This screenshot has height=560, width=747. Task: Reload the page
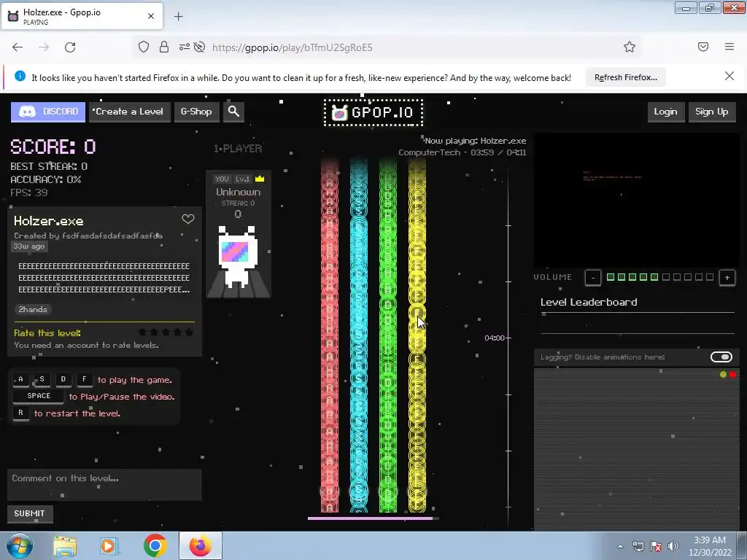click(70, 47)
